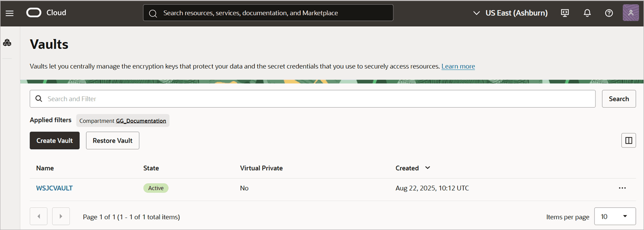Open the user profile avatar menu
The image size is (644, 230).
click(x=630, y=13)
